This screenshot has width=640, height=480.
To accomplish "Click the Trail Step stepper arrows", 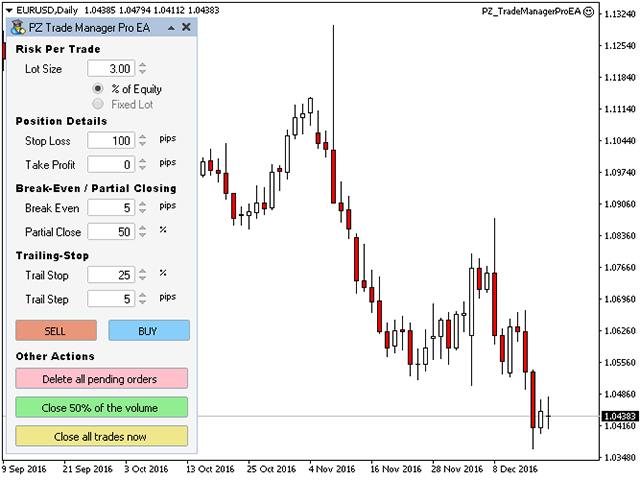I will [x=142, y=299].
